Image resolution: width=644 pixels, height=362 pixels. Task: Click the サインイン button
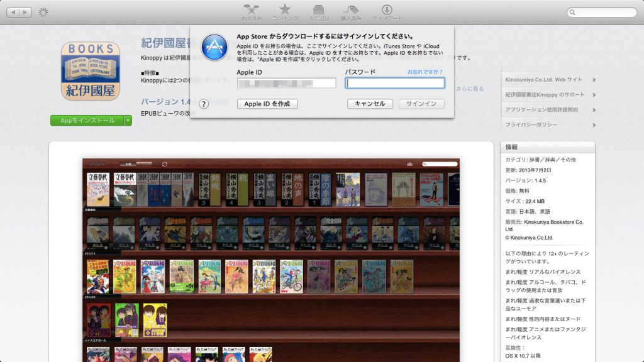click(421, 104)
